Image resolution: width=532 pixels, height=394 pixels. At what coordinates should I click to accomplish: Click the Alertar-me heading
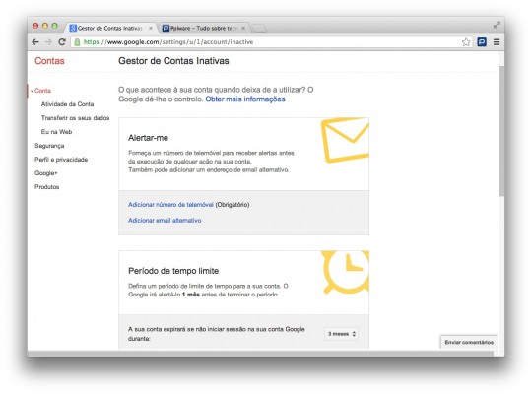pyautogui.click(x=148, y=138)
